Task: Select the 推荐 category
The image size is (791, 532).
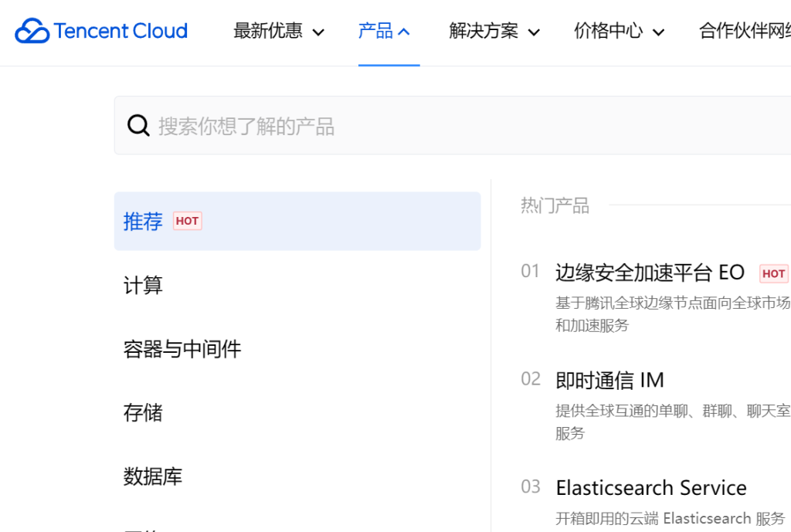Action: coord(297,221)
